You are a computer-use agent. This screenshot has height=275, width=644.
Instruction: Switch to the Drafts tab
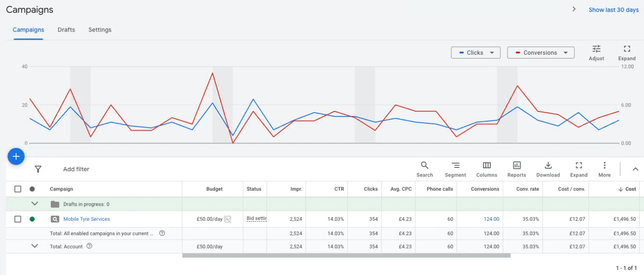click(x=66, y=30)
